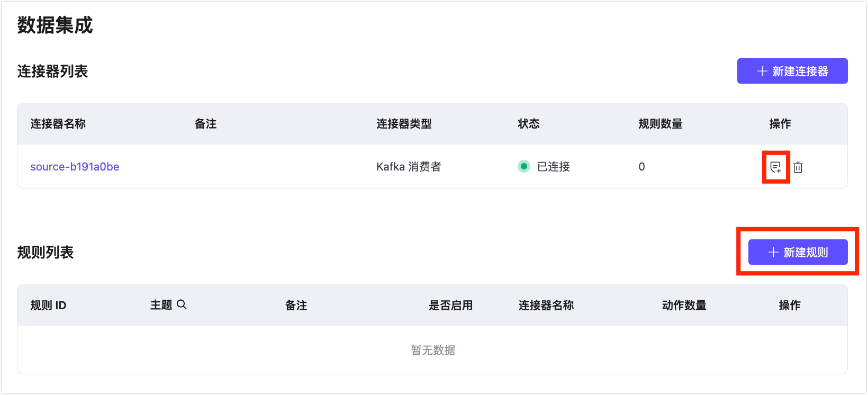868x395 pixels.
Task: Click the 是否启用 column header
Action: 450,306
